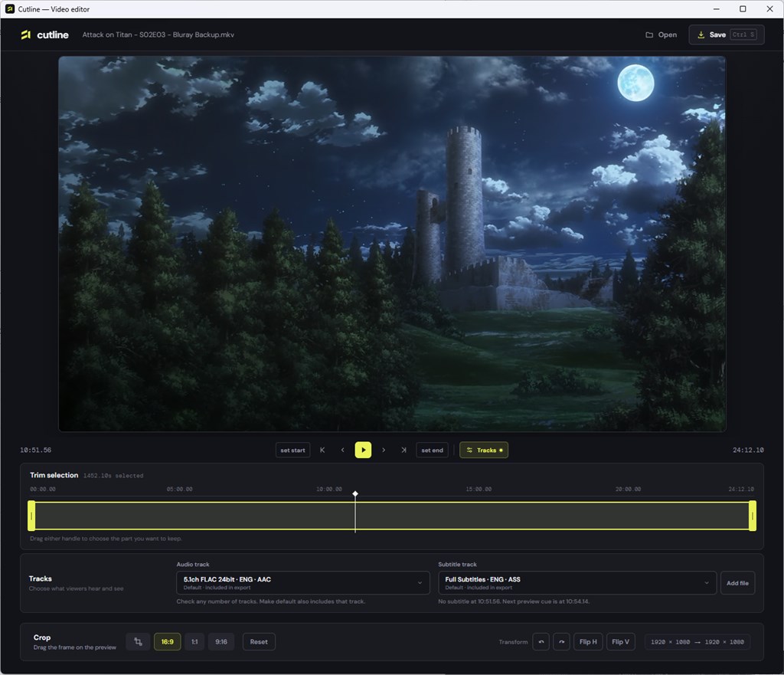Viewport: 784px width, 675px height.
Task: Close the Cutline window
Action: coord(770,9)
